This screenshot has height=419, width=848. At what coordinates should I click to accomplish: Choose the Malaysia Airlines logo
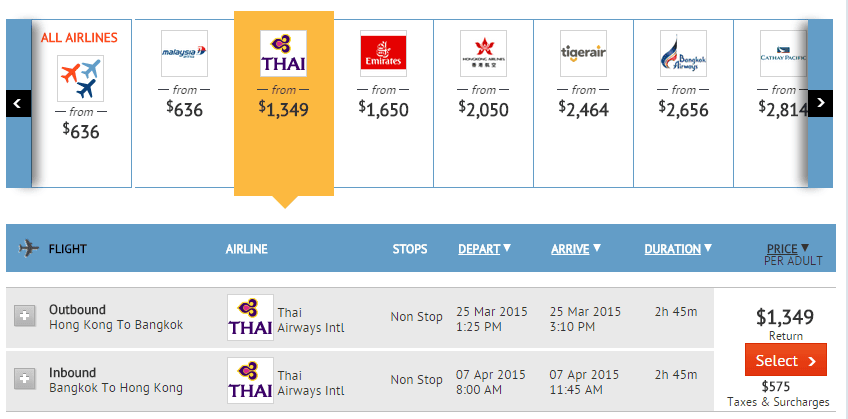coord(184,53)
